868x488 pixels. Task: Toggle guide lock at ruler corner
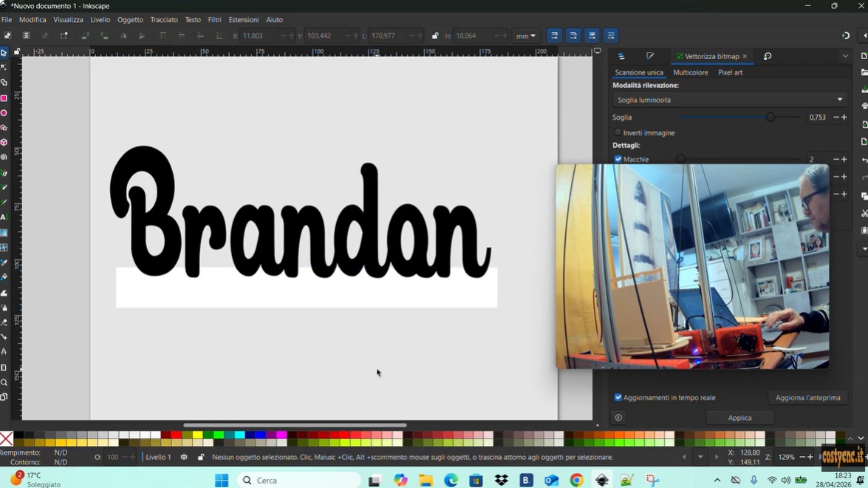(x=16, y=52)
